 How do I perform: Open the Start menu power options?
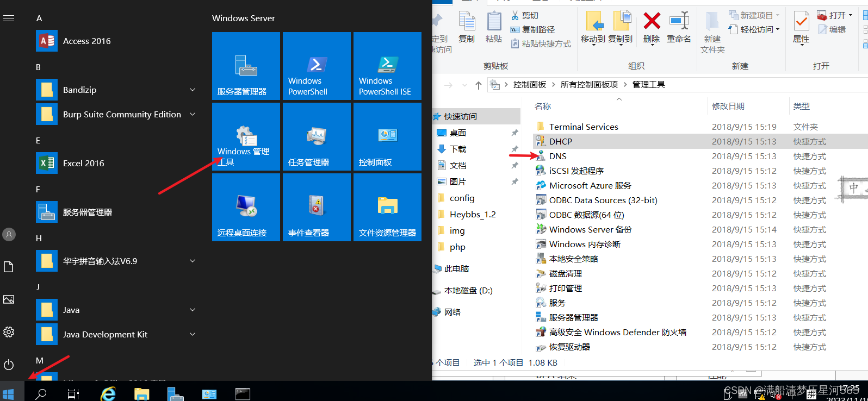pos(9,365)
